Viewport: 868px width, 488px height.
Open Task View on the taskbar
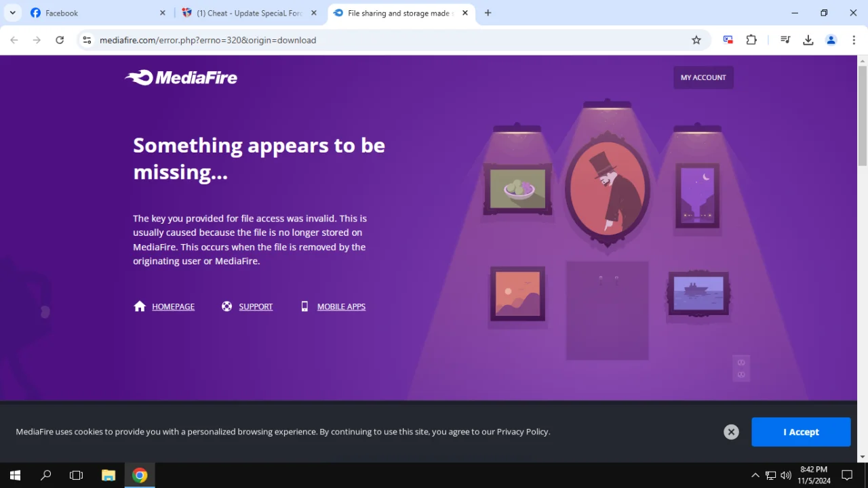76,475
